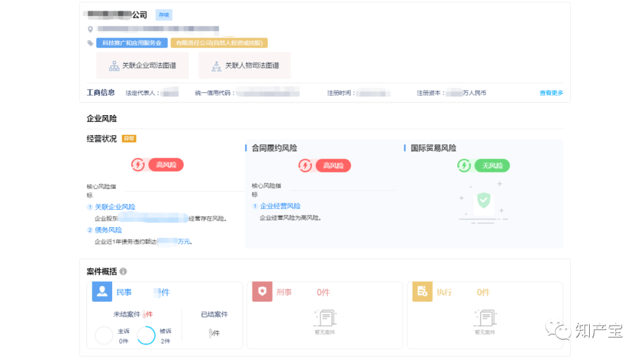Image resolution: width=644 pixels, height=359 pixels.
Task: Click the 异常 badge beside 经营状况
Action: (x=129, y=138)
